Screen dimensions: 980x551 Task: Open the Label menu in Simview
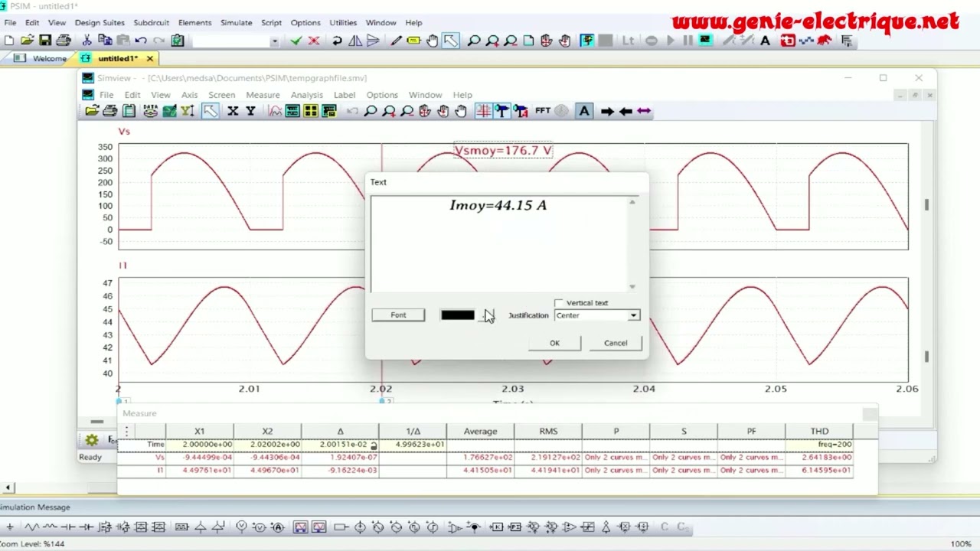[x=345, y=95]
